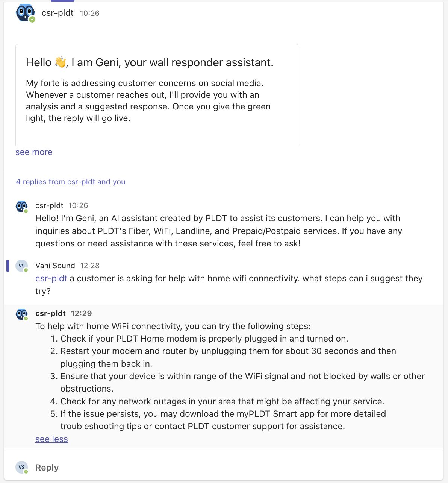Expand the greeting card with see more
This screenshot has width=448, height=483.
(x=34, y=152)
